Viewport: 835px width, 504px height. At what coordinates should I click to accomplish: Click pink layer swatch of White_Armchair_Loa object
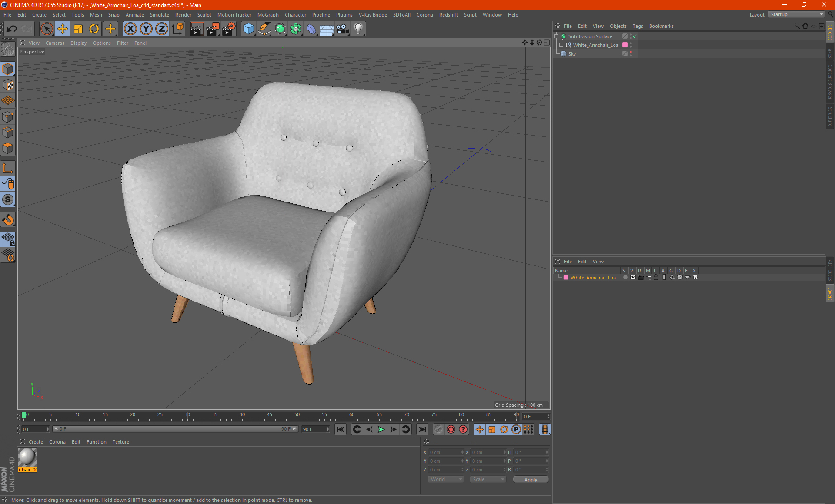625,45
